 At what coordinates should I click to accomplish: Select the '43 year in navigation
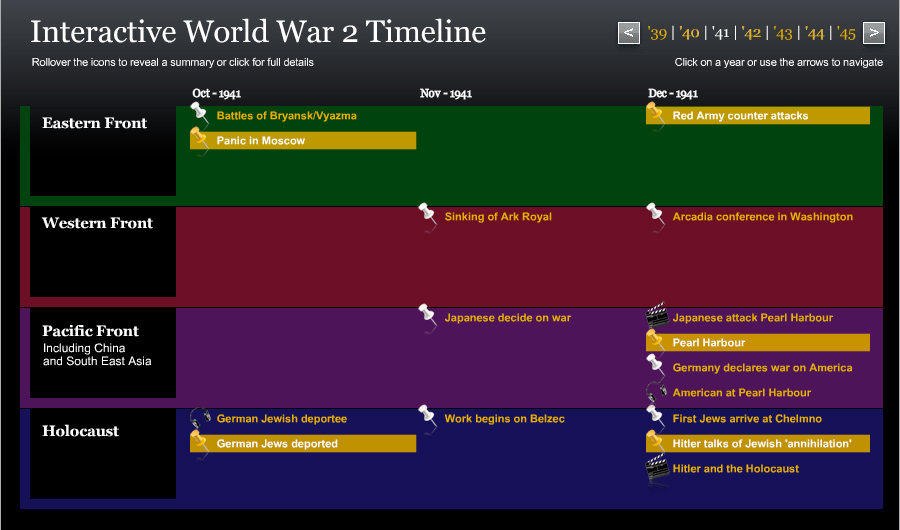(783, 34)
